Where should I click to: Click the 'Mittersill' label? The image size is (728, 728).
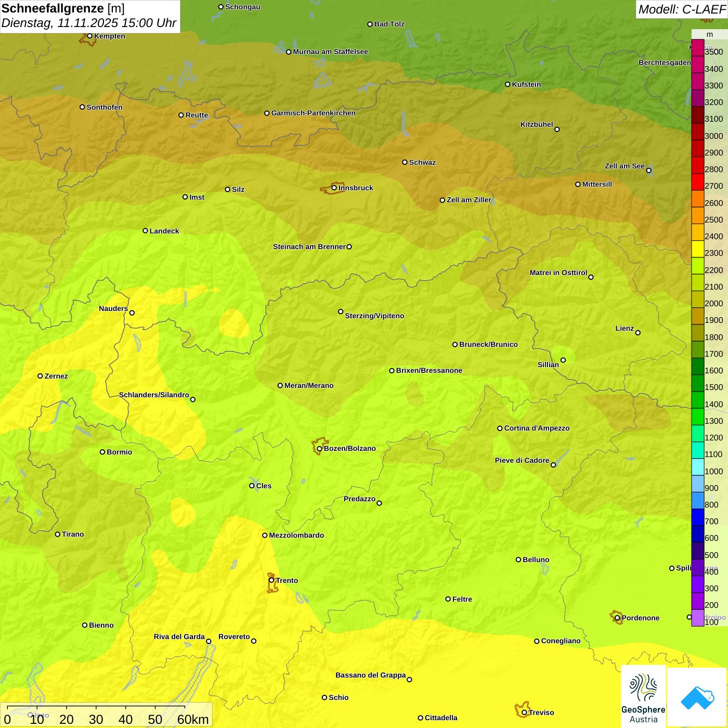597,184
